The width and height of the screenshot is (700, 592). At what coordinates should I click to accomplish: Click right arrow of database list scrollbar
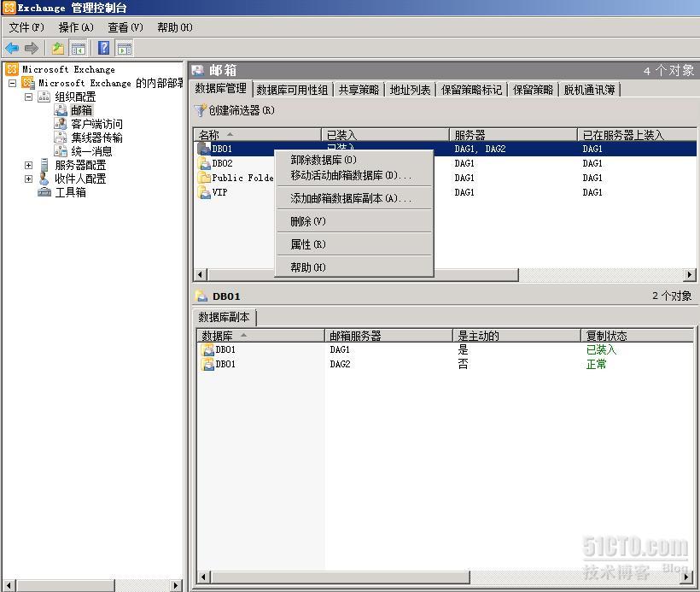[690, 274]
